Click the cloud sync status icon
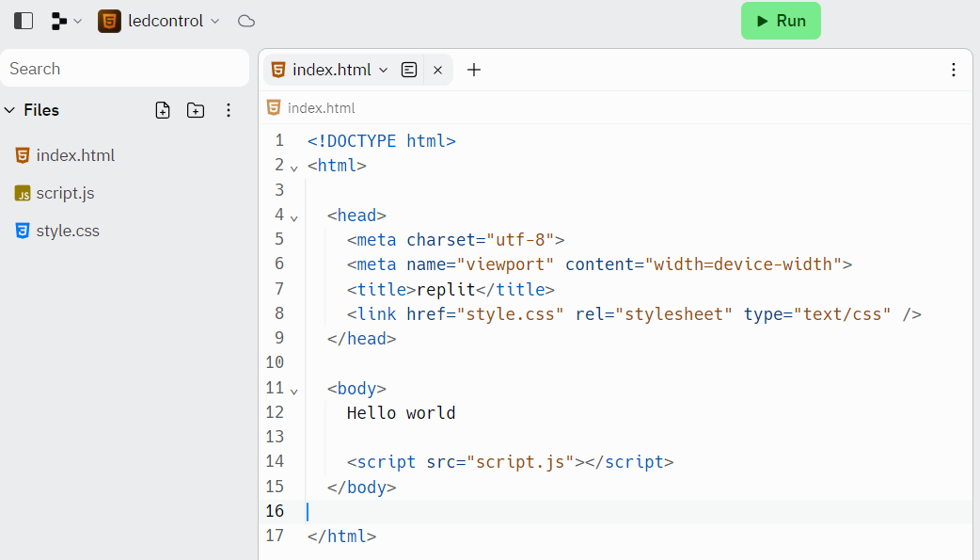 click(x=246, y=21)
